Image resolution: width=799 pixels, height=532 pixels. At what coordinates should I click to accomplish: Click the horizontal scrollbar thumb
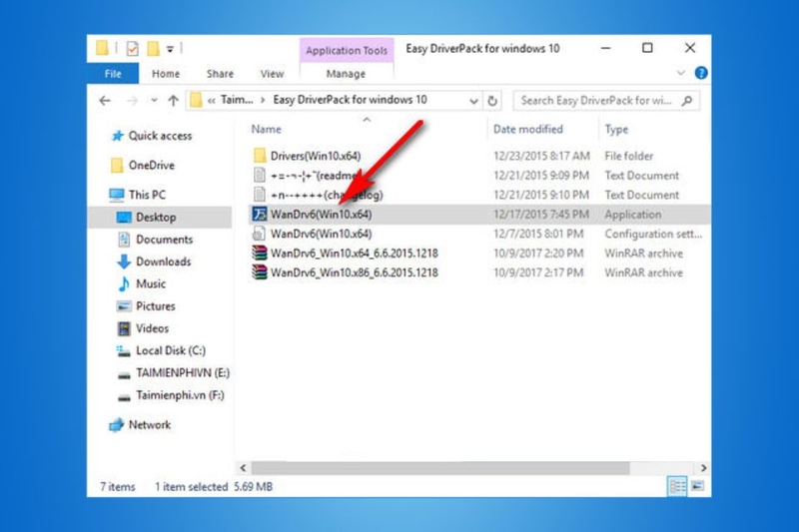point(440,468)
